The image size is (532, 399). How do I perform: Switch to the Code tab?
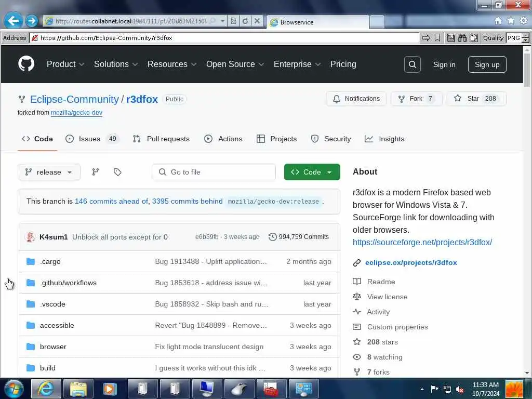[37, 139]
